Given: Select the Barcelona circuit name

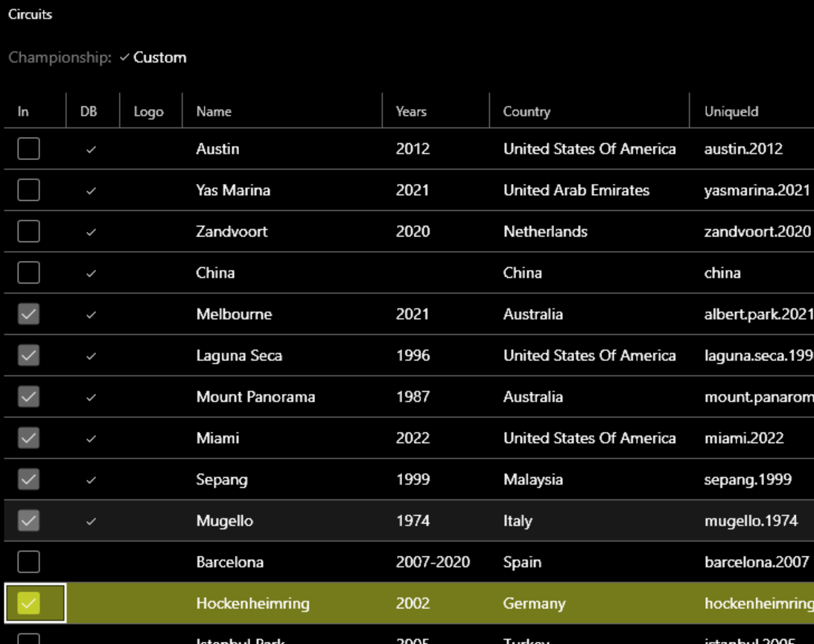Looking at the screenshot, I should click(x=229, y=562).
